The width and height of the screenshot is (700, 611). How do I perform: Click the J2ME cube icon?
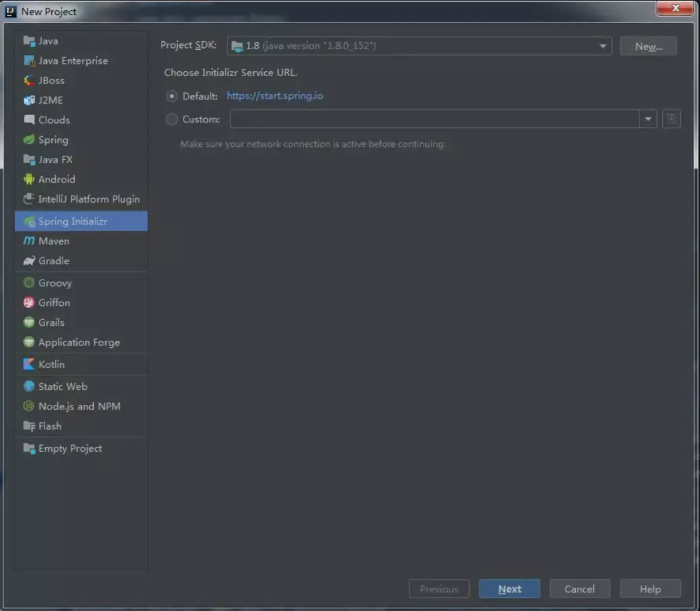(29, 100)
